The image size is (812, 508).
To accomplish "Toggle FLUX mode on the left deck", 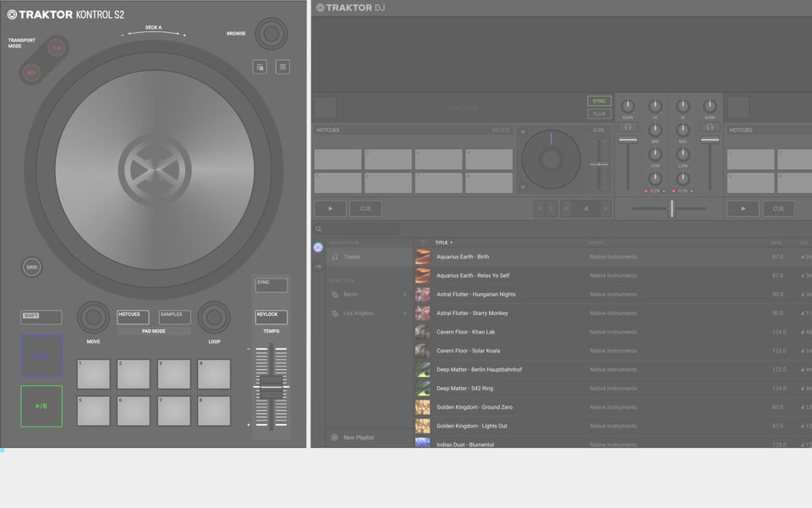I will pyautogui.click(x=599, y=113).
